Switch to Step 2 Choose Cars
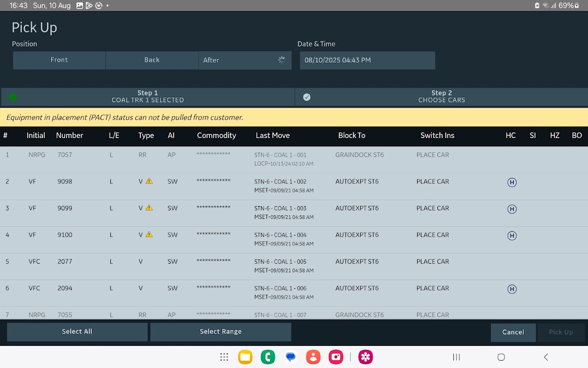The height and width of the screenshot is (368, 588). [x=441, y=97]
